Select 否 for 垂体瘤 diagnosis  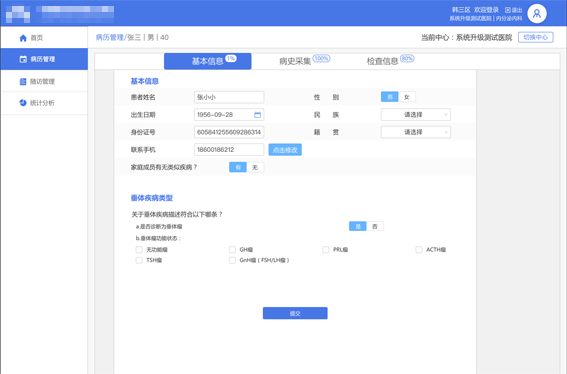(375, 226)
